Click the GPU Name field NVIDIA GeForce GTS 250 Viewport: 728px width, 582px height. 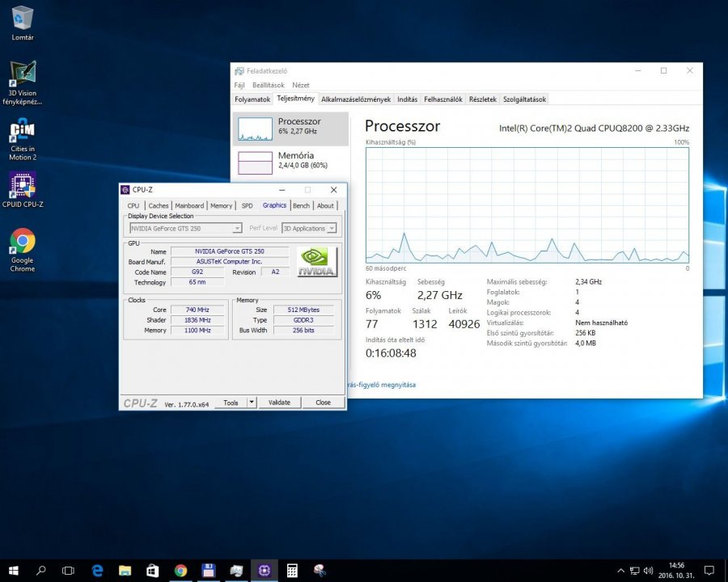230,251
